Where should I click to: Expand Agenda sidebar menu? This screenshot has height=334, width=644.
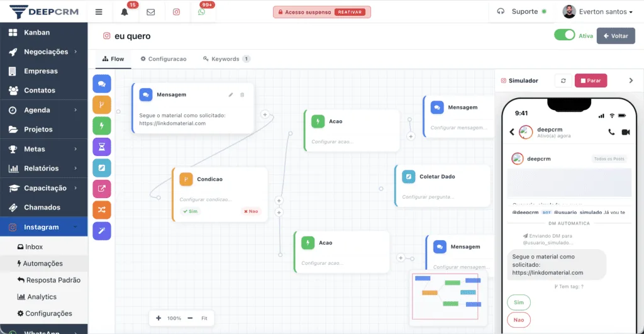point(43,110)
